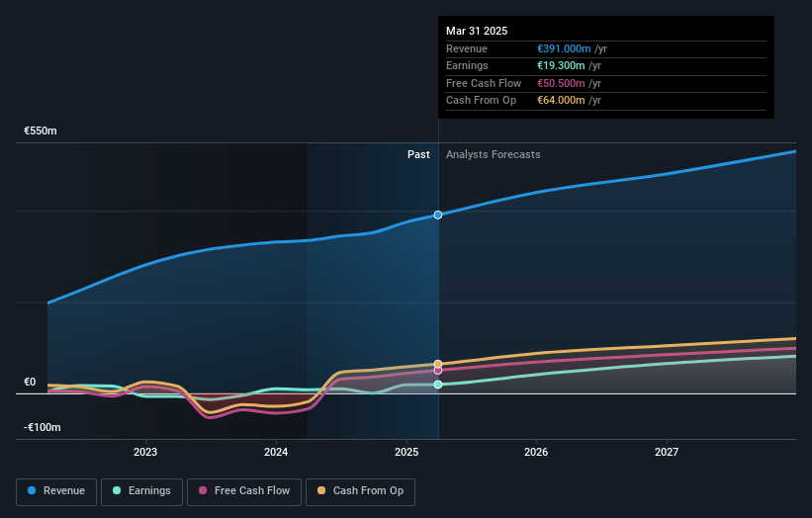812x518 pixels.
Task: Click the Mar 31 2025 tooltip date
Action: point(477,31)
